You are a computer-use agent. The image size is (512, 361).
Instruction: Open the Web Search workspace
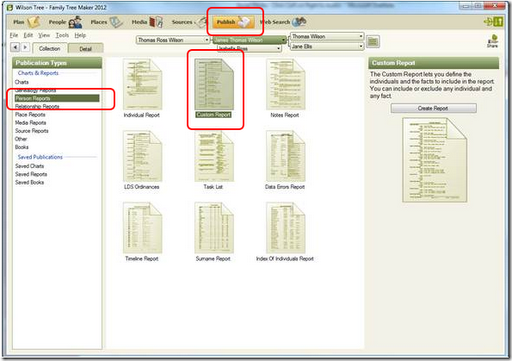[x=283, y=22]
